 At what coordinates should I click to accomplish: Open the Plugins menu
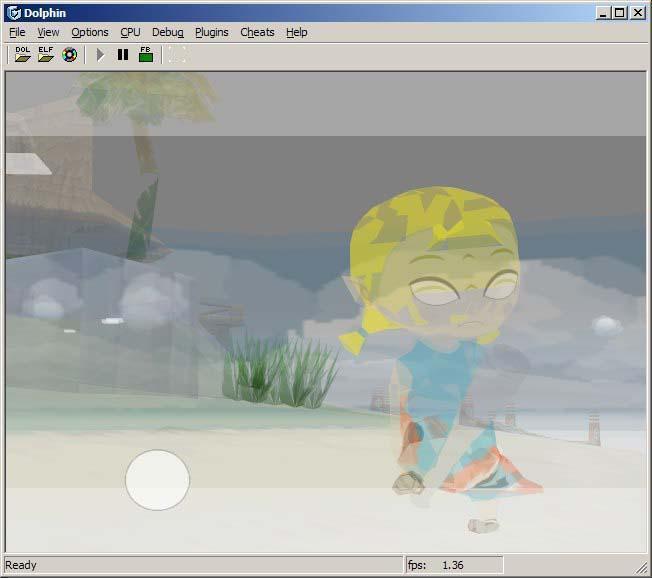click(x=211, y=32)
